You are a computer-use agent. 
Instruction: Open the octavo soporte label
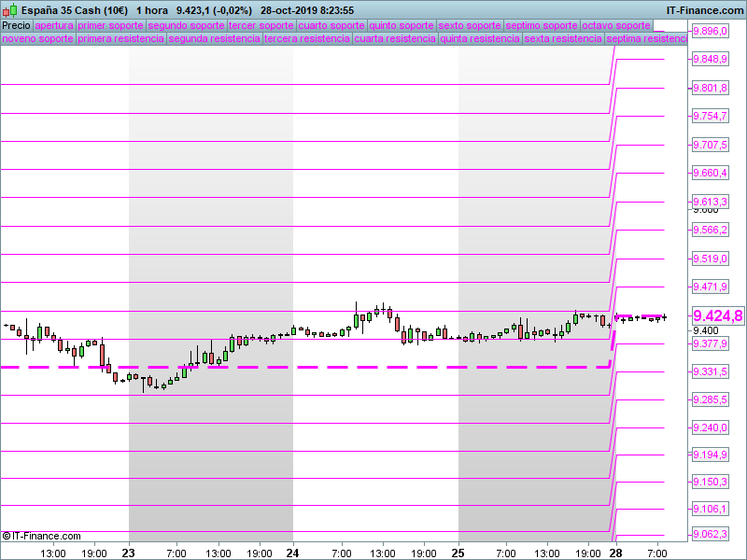pos(616,26)
